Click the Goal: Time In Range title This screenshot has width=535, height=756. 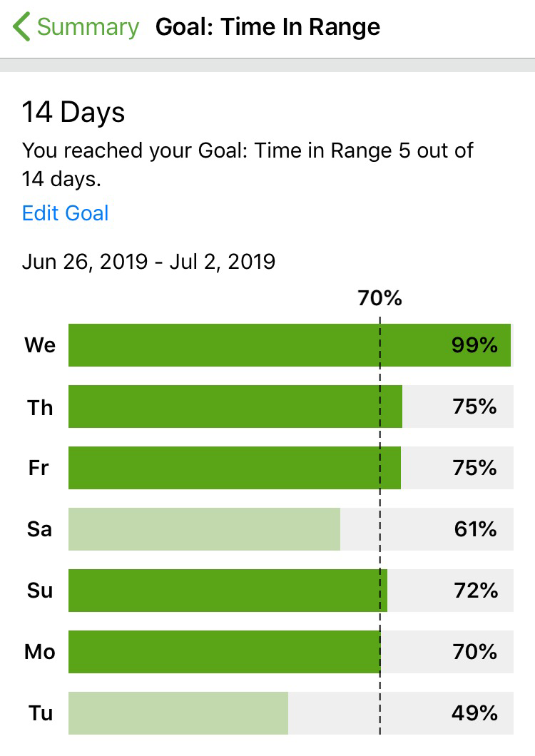[267, 27]
